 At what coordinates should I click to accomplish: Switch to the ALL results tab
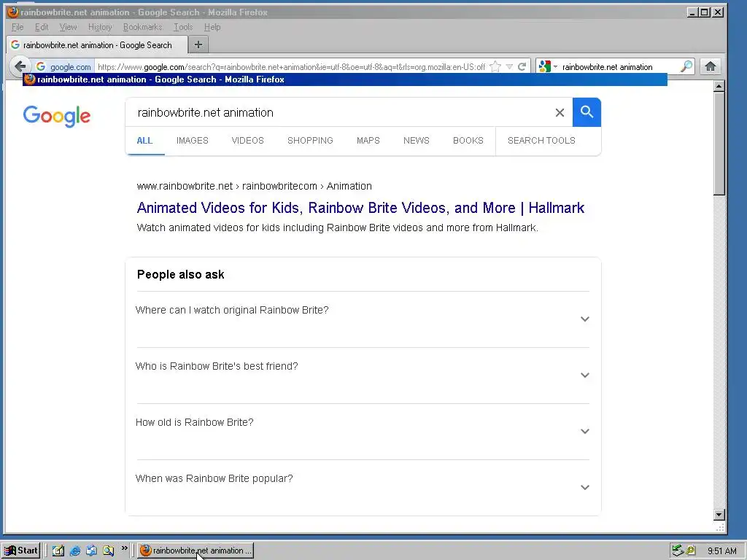[x=144, y=141]
